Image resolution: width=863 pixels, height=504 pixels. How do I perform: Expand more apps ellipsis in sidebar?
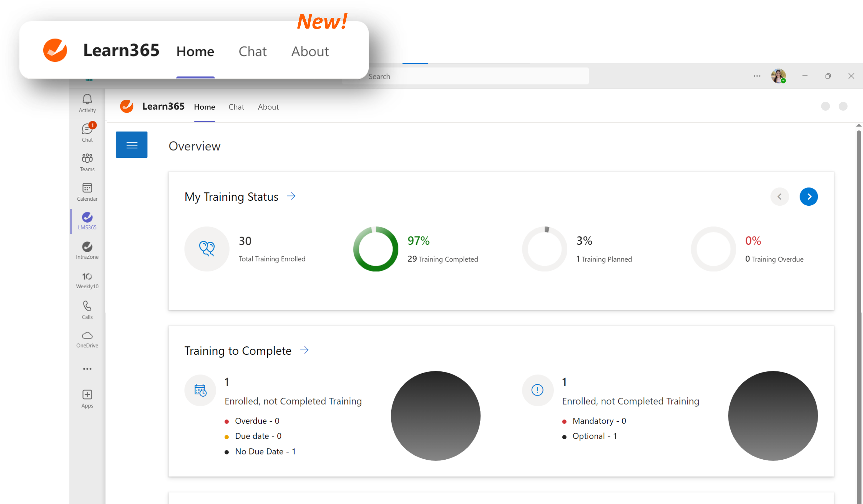point(87,369)
